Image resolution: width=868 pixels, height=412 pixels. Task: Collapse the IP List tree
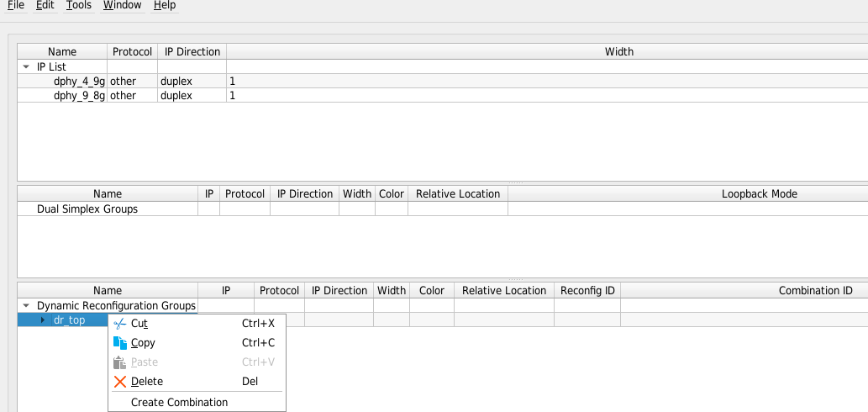(26, 66)
